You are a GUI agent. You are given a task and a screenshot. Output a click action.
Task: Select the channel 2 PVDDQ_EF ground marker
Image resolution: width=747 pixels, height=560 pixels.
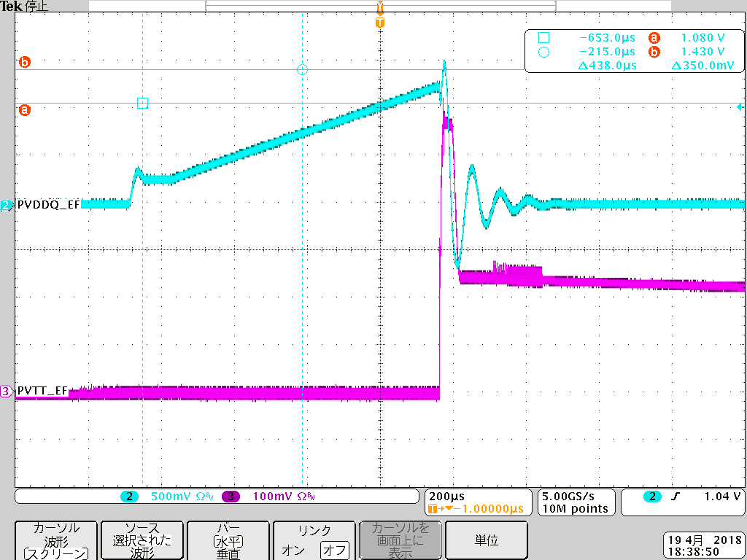[x=7, y=205]
